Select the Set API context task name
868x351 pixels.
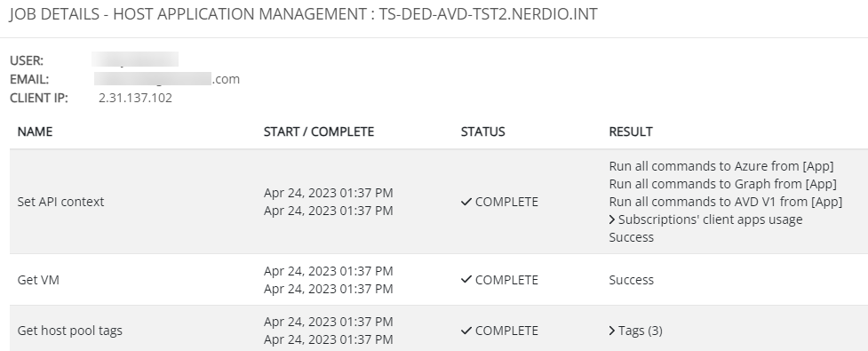click(61, 202)
